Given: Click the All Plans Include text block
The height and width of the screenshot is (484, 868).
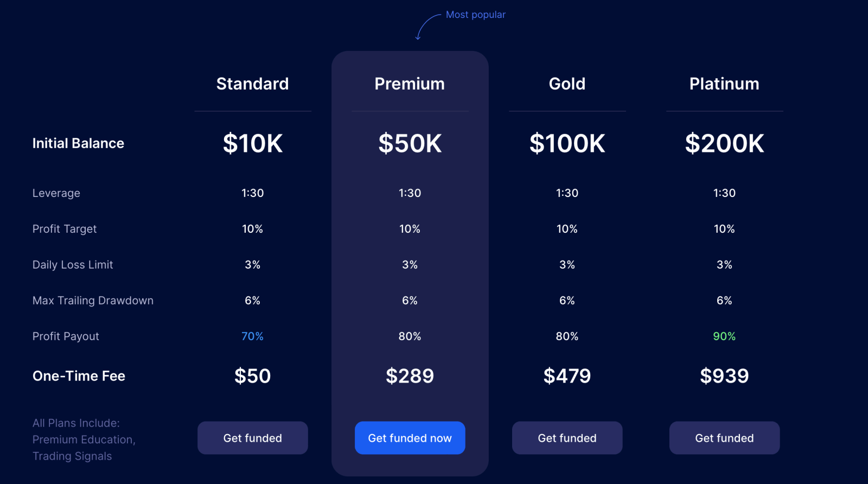Looking at the screenshot, I should tap(83, 440).
